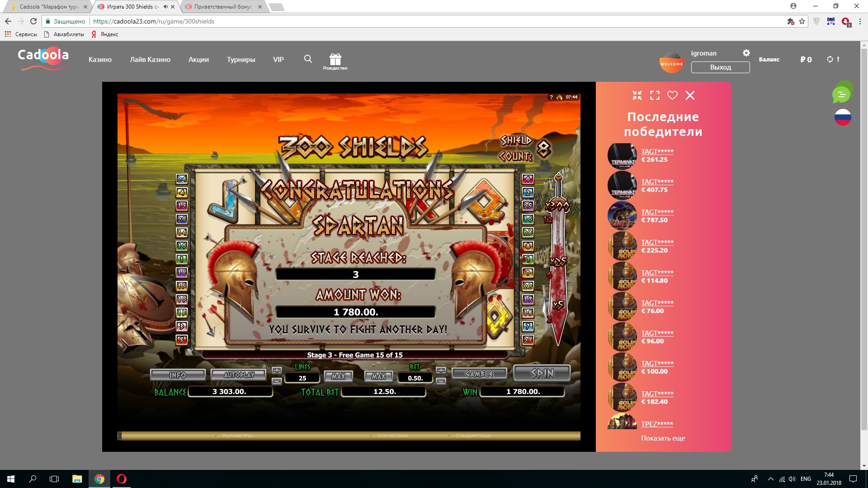
Task: Click the INFO button in the slot
Action: coord(178,375)
